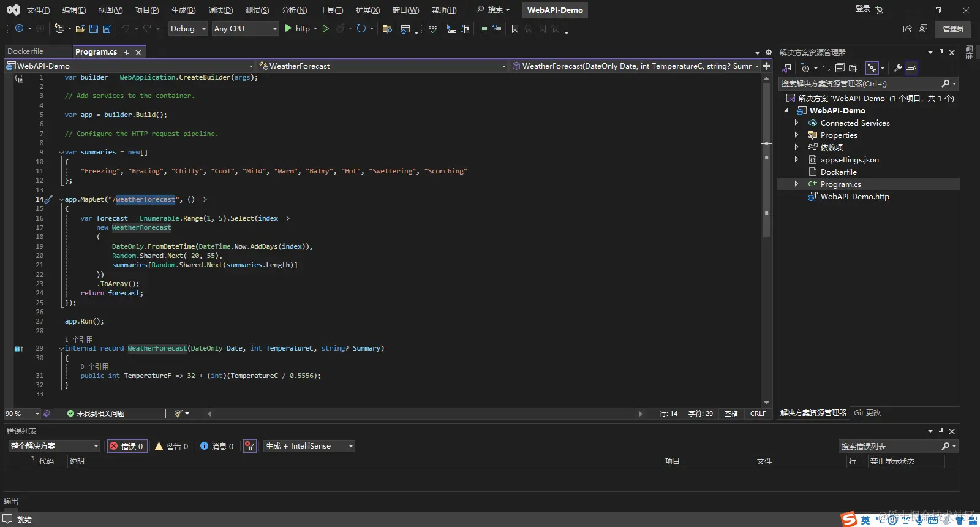Open the 生成(B) menu
The image size is (980, 527).
pos(183,10)
